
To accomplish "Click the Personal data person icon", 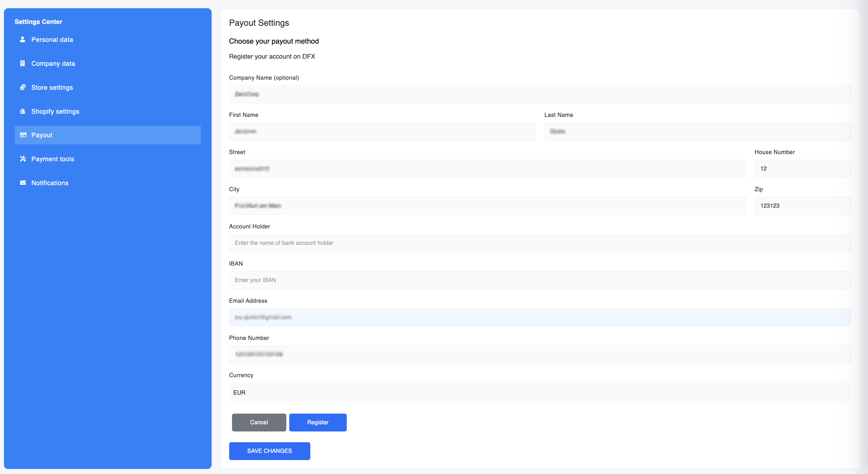I will 23,40.
